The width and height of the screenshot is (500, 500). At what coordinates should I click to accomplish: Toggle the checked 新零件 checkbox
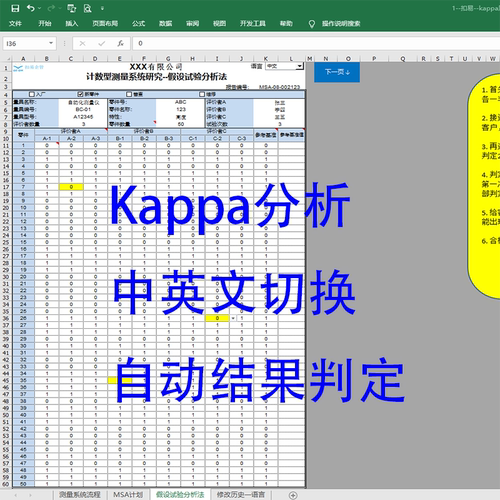80,94
